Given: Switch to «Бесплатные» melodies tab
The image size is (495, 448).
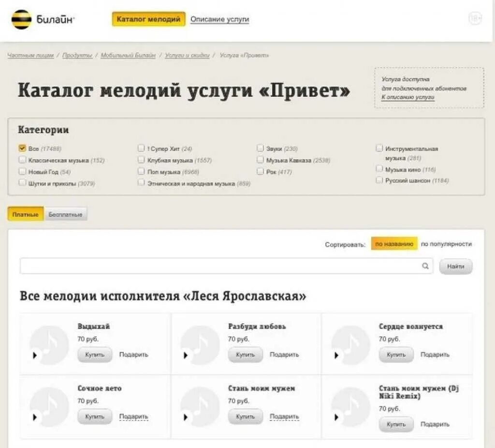Looking at the screenshot, I should (x=65, y=214).
